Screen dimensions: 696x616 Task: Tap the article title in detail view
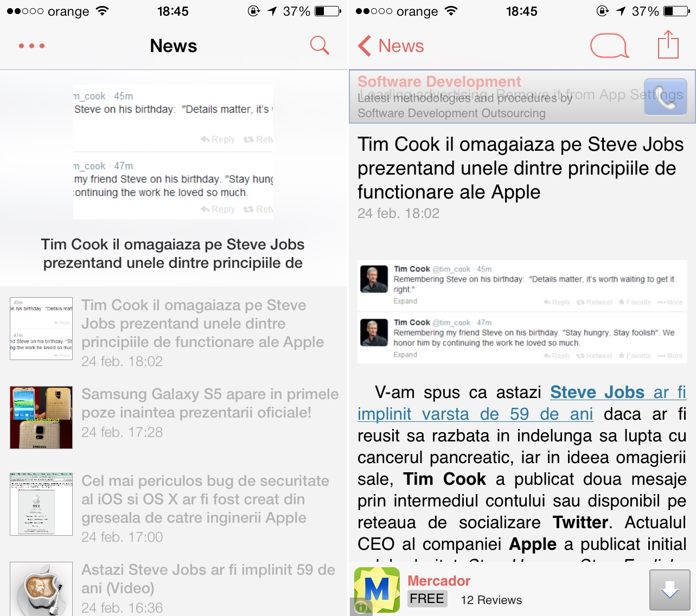pyautogui.click(x=521, y=168)
